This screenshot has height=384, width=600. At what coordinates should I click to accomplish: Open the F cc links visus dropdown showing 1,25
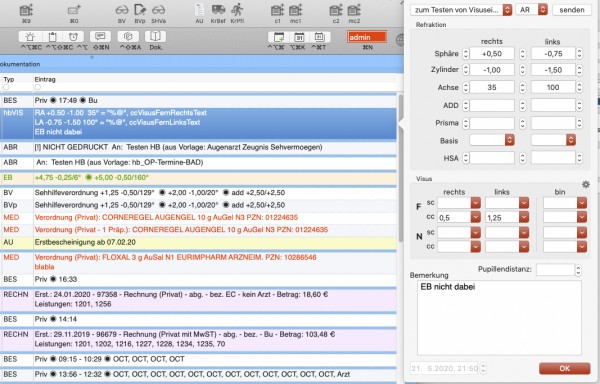524,218
